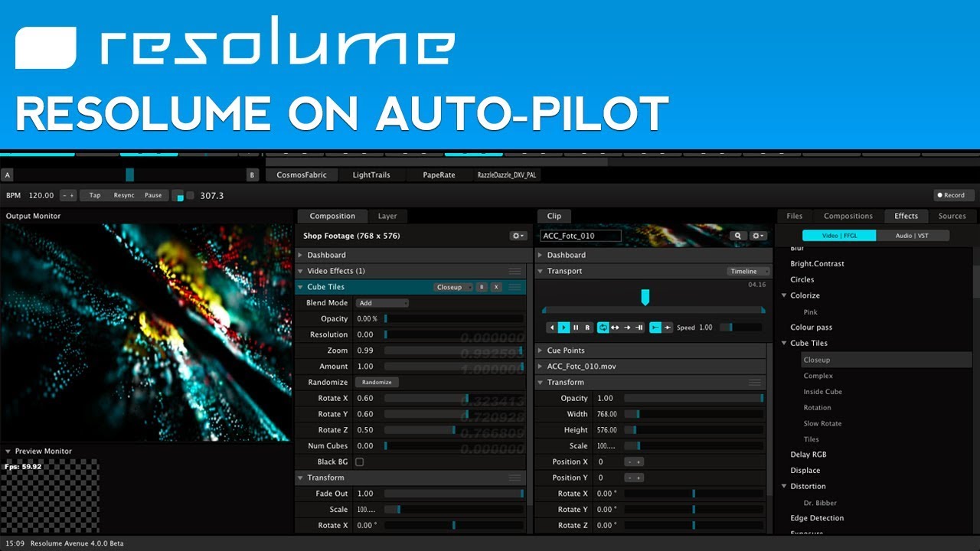Enable loop playback mode icon
Image resolution: width=980 pixels, height=551 pixels.
coord(603,328)
